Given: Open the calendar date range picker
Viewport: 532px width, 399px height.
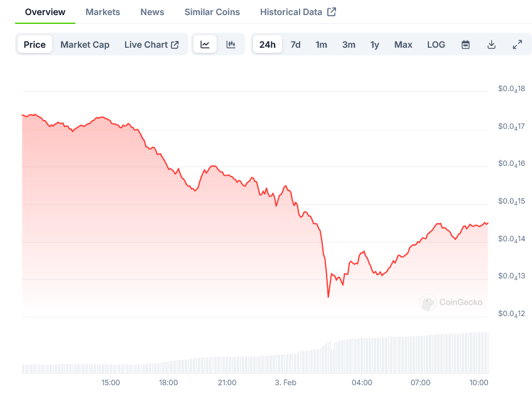Looking at the screenshot, I should (465, 45).
